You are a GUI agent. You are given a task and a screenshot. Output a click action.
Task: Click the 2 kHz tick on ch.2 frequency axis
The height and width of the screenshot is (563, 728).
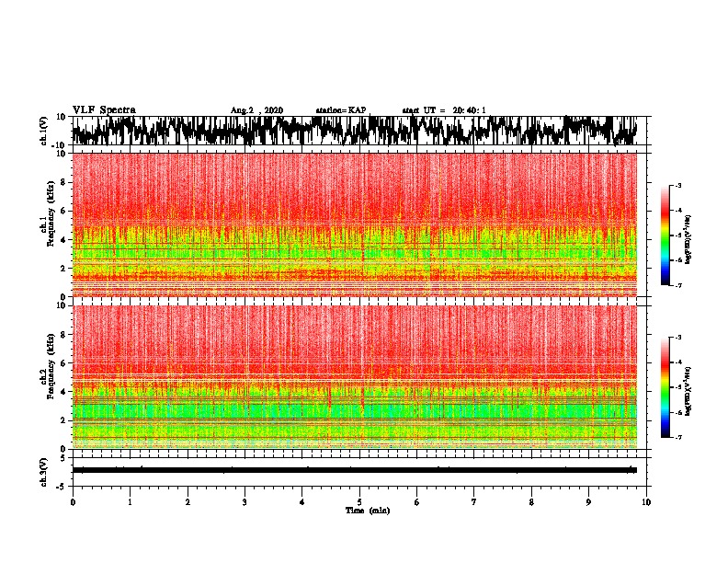64,420
